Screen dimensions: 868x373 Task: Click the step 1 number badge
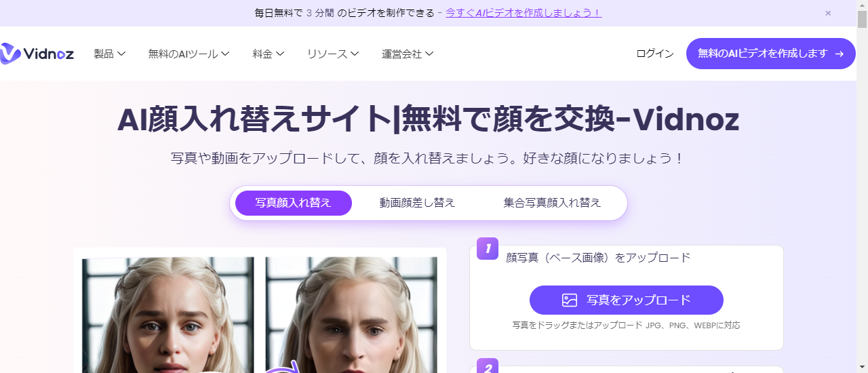[488, 249]
